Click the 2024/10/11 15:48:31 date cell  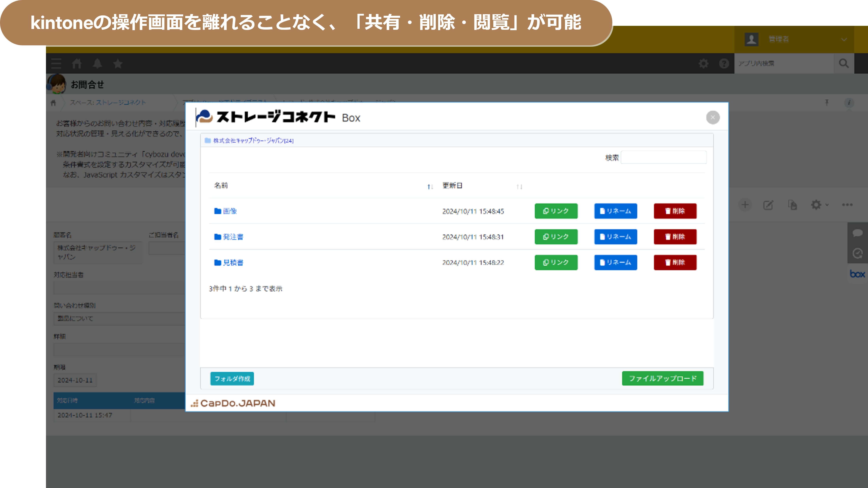pos(473,237)
